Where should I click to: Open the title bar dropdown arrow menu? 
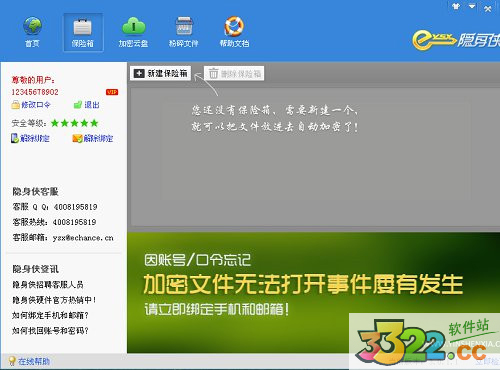472,6
